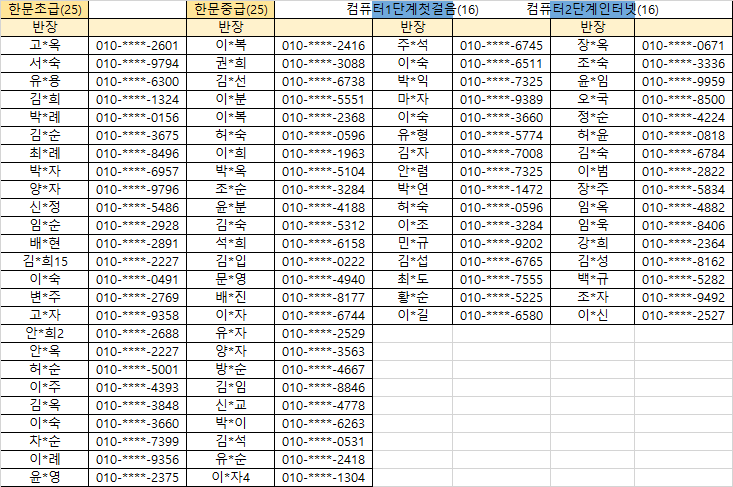
Task: Select phone number cell 010-****-2601
Action: point(138,45)
